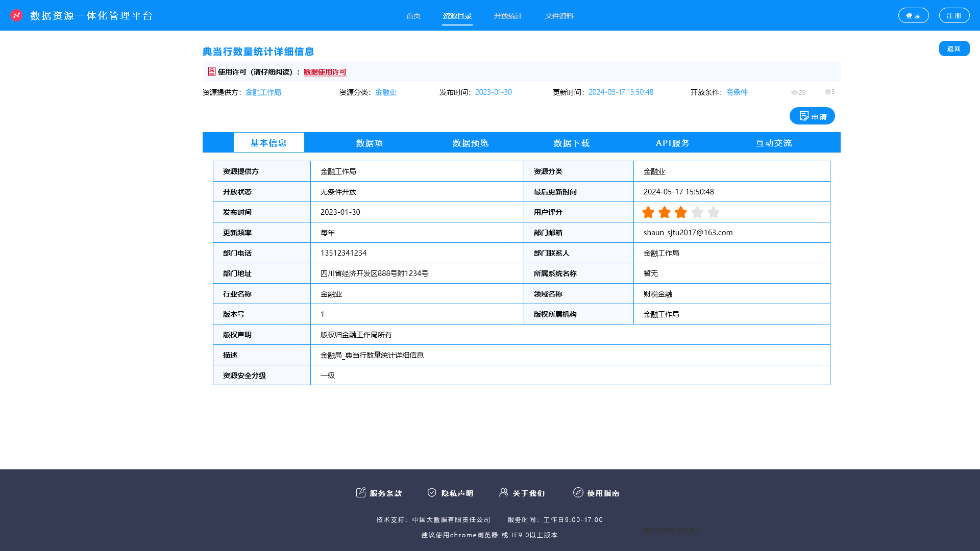Go to 开放统计 in navigation
Image resolution: width=980 pixels, height=551 pixels.
click(x=508, y=16)
